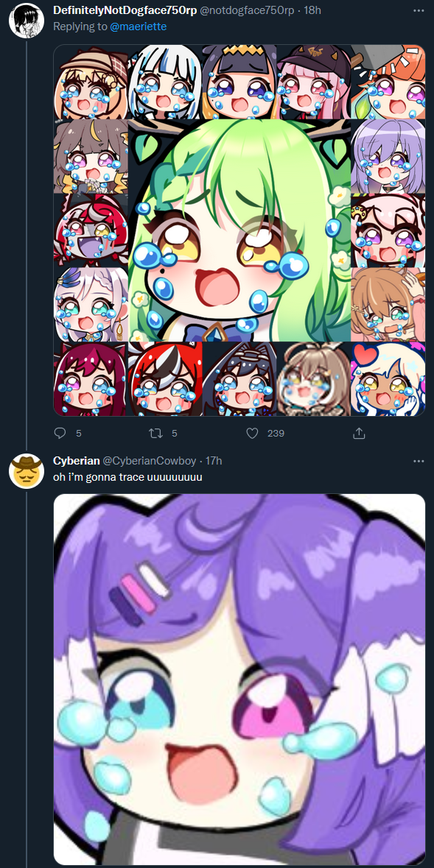Retweet the crying emote collage tweet
434x868 pixels.
pyautogui.click(x=155, y=433)
